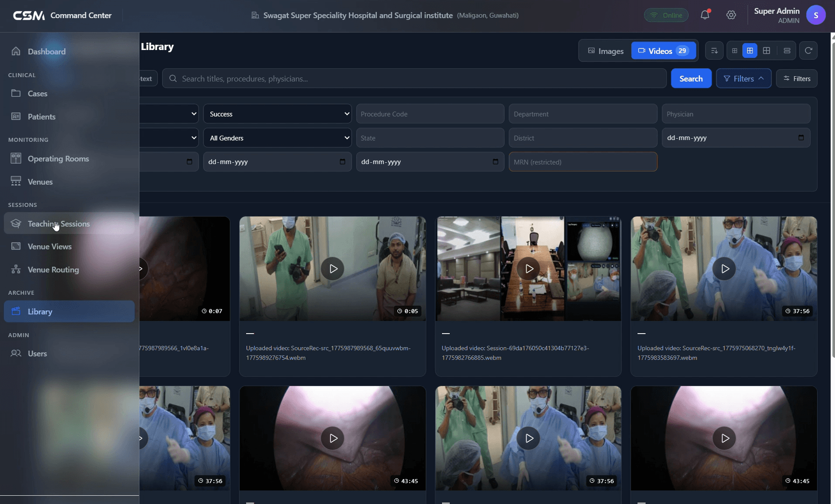The height and width of the screenshot is (504, 835).
Task: Click the Procedure Code field
Action: pyautogui.click(x=430, y=114)
